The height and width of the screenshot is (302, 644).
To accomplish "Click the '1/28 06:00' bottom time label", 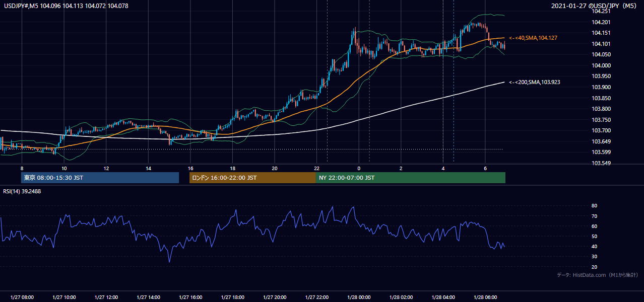I will tap(485, 297).
